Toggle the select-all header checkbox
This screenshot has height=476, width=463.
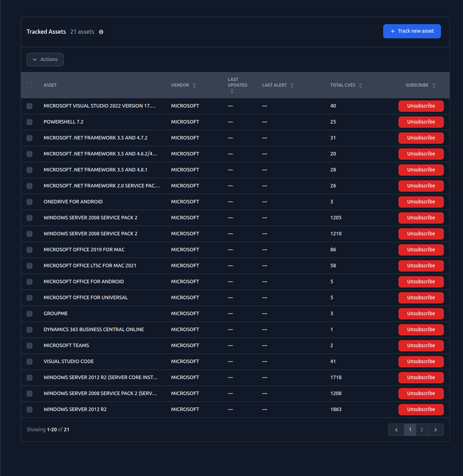click(29, 85)
